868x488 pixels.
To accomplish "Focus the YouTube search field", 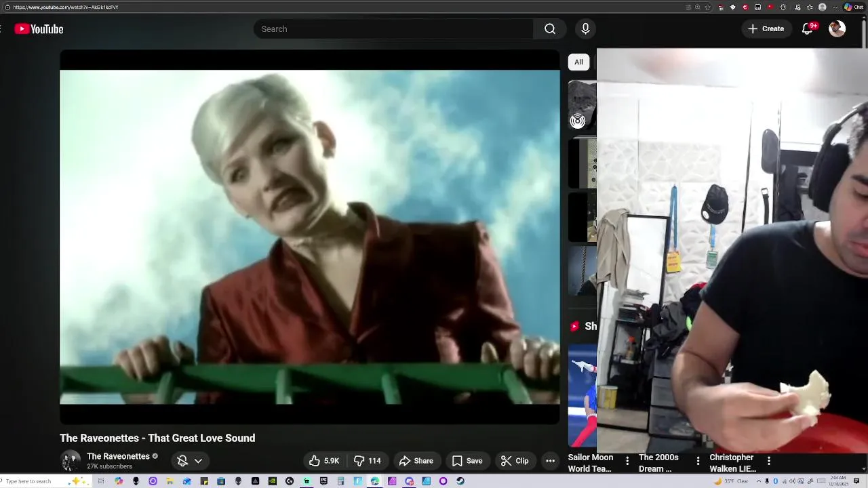I will pos(393,29).
